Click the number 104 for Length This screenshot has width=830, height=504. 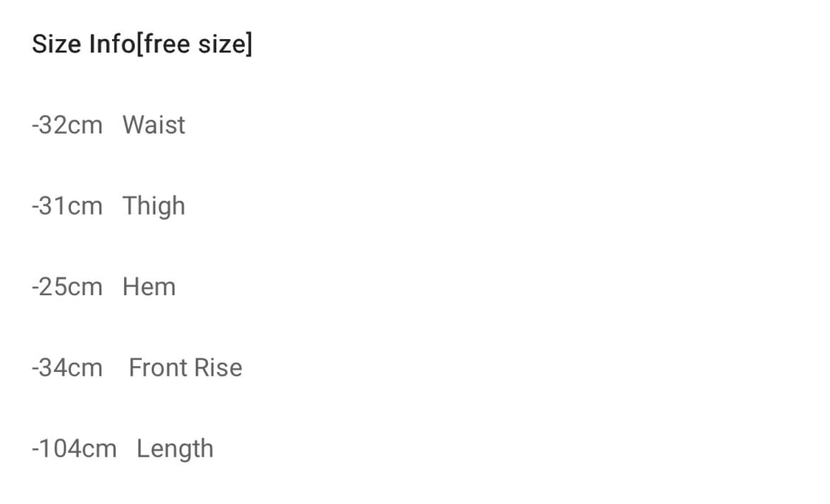[58, 449]
